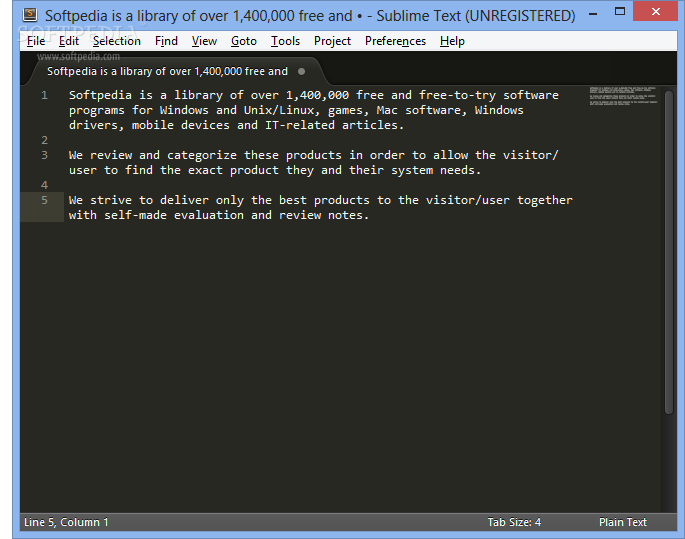Open the Edit menu
685x539 pixels.
coord(69,41)
